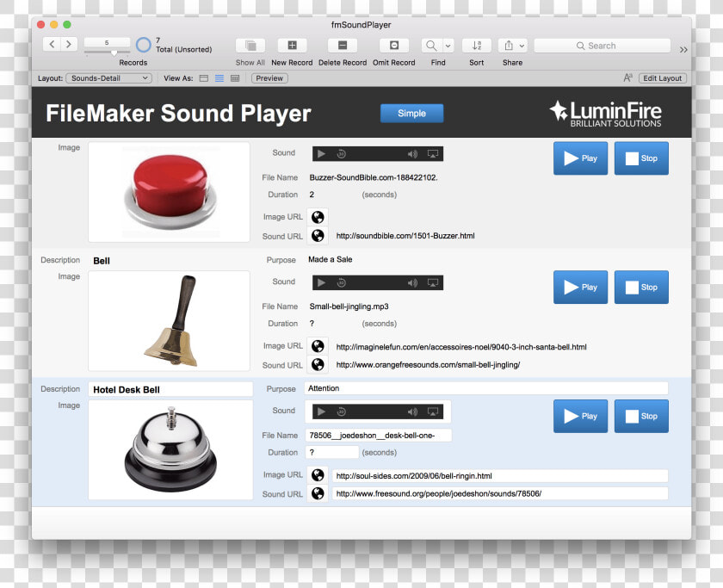
Task: Switch to Table view
Action: [x=235, y=78]
